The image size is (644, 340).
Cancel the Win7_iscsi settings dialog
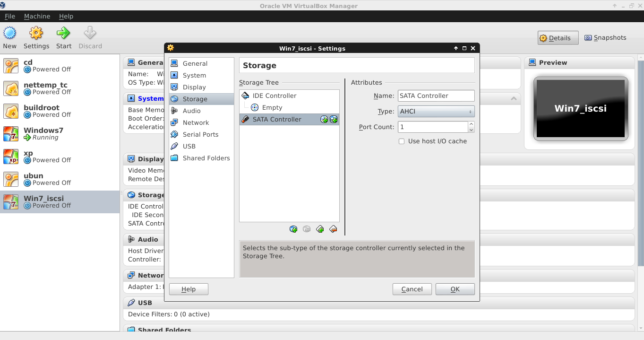point(412,289)
